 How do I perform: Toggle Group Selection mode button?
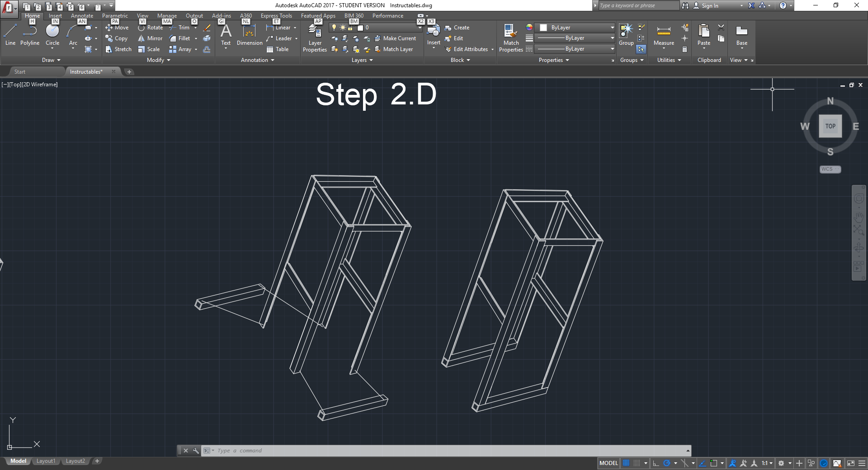pos(641,49)
